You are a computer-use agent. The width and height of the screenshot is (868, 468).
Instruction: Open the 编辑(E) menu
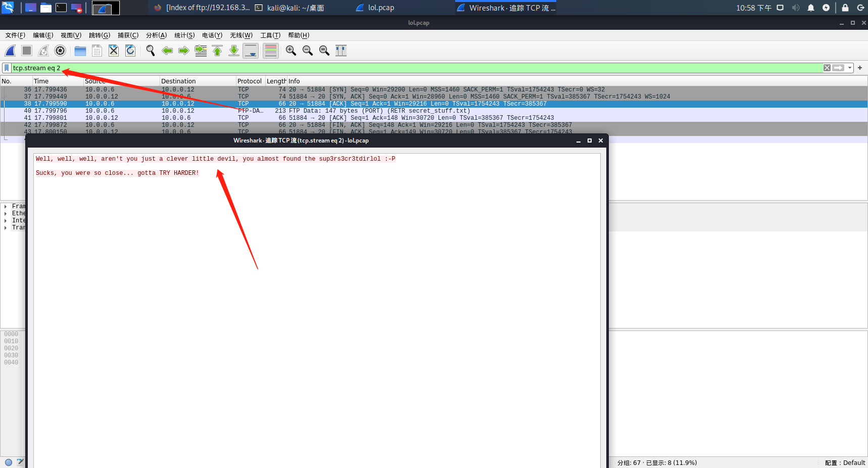pos(43,35)
